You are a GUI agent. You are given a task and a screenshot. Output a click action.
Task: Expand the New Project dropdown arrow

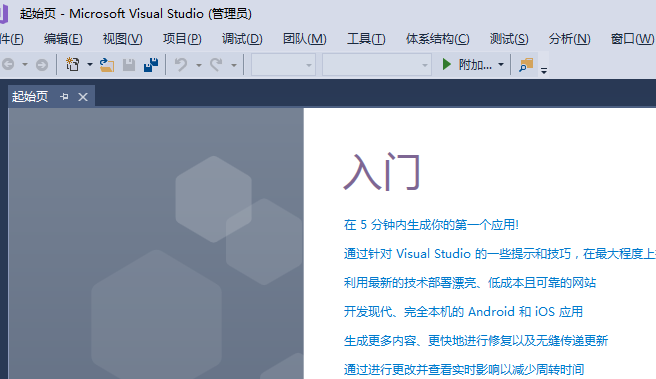[90, 65]
